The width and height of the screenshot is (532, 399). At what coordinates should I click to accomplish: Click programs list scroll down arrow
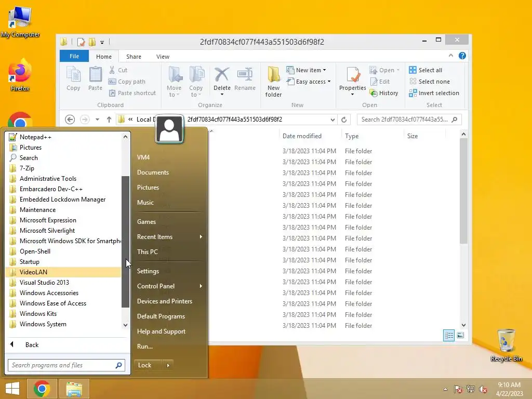tap(125, 325)
